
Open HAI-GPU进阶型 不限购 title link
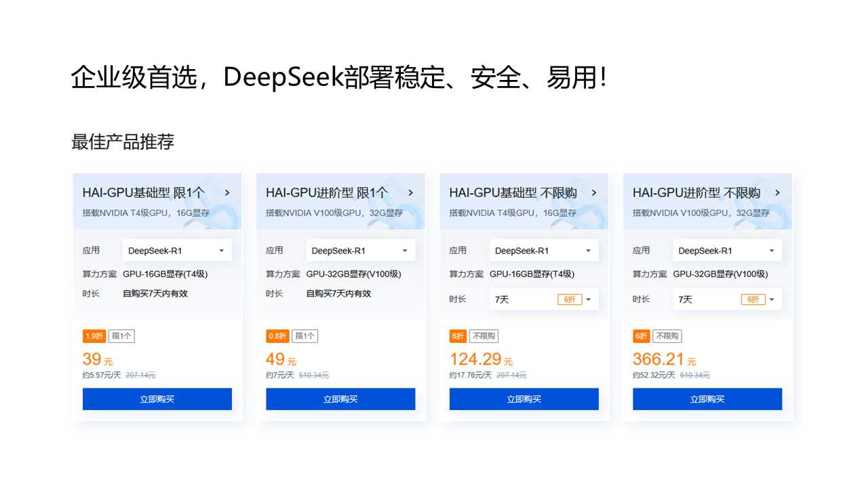(696, 192)
